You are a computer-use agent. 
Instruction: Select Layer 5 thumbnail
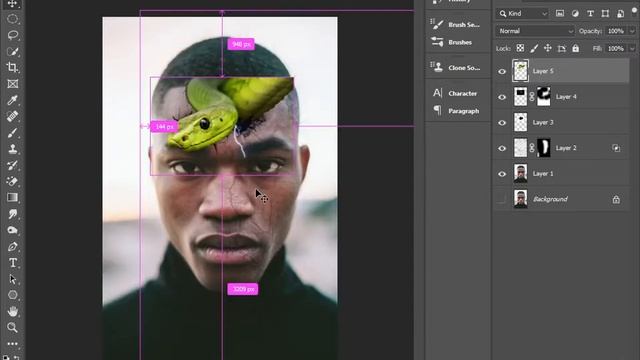pos(520,71)
